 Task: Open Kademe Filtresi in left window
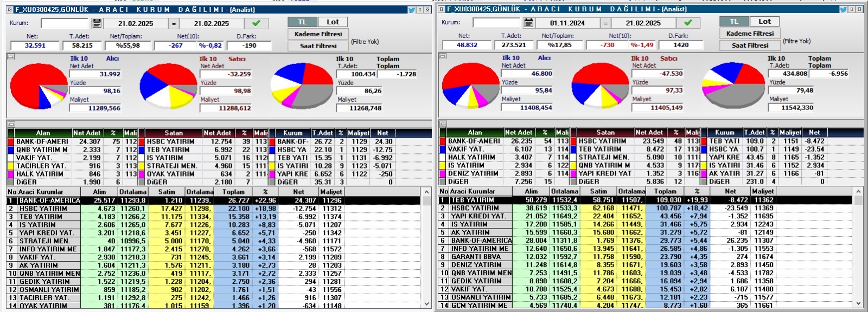(x=318, y=34)
